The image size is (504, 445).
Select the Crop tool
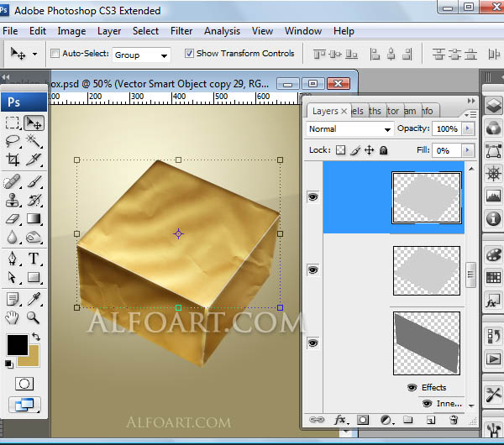(13, 160)
